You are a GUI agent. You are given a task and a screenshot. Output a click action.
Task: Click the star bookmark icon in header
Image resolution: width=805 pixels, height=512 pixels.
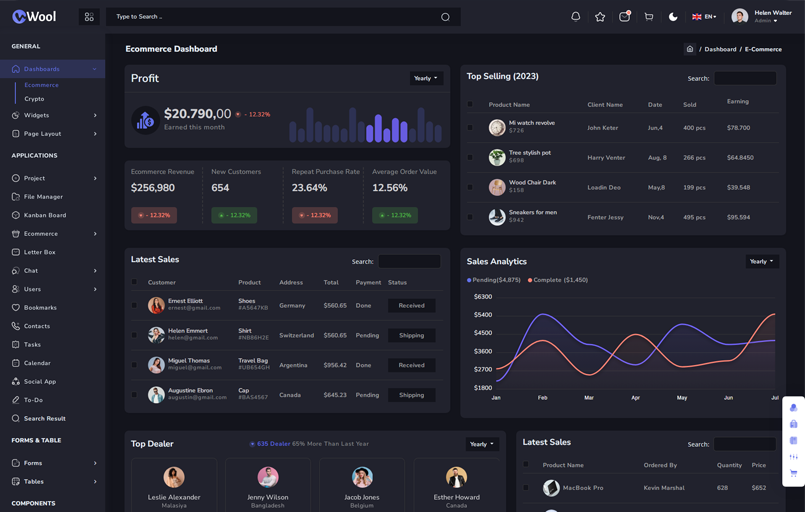[x=600, y=17]
